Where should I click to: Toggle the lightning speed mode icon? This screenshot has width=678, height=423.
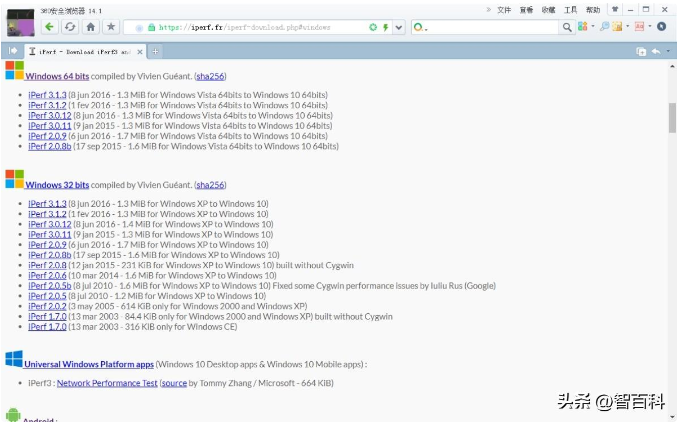click(385, 27)
